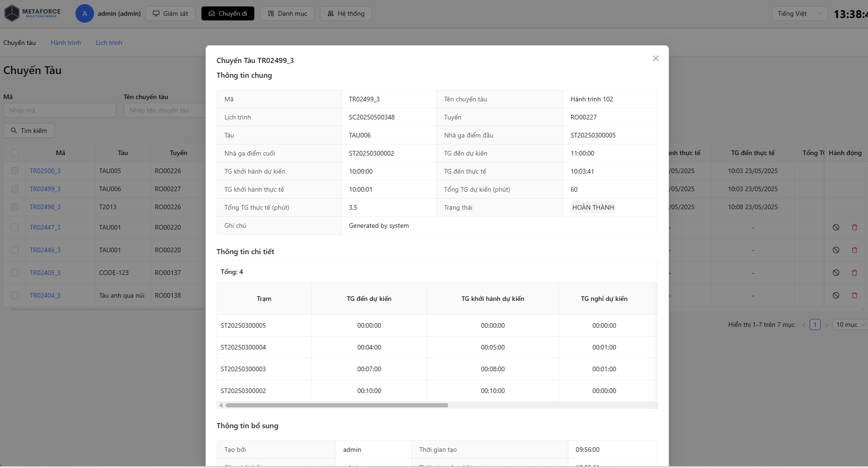This screenshot has width=868, height=468.
Task: Switch to the Hành trình tab
Action: pos(66,43)
